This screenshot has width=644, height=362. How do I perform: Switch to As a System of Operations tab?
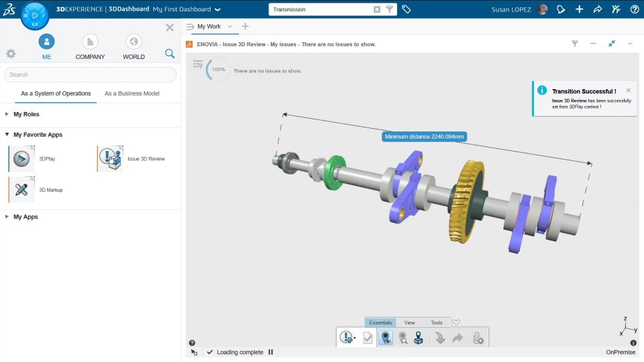56,94
